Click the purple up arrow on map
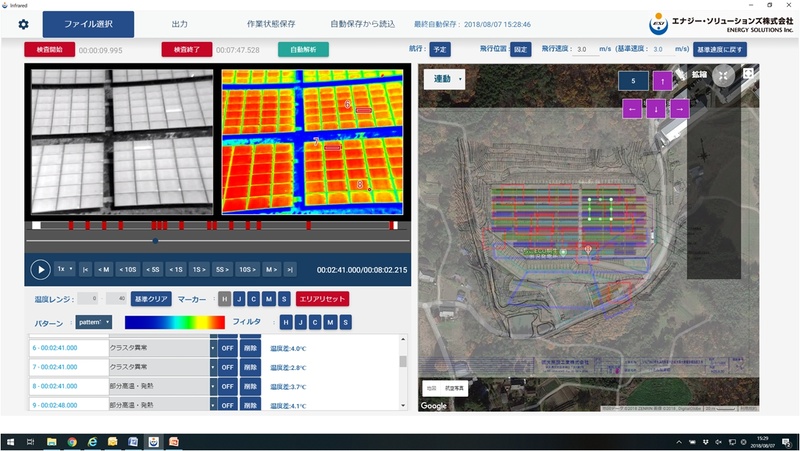 pos(662,81)
